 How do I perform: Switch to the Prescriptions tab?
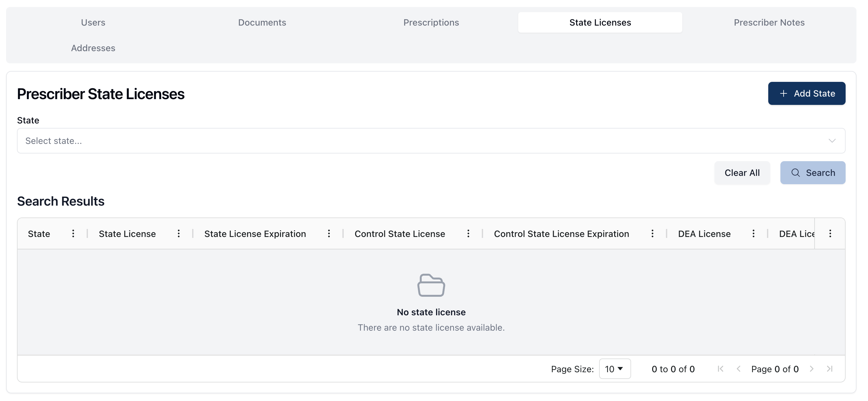tap(431, 23)
